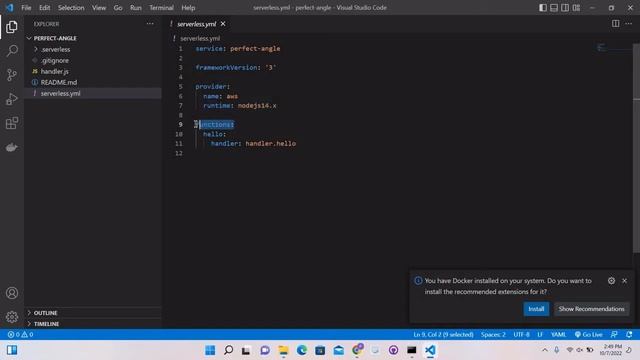Open the Run menu
This screenshot has width=640, height=360.
click(x=136, y=8)
